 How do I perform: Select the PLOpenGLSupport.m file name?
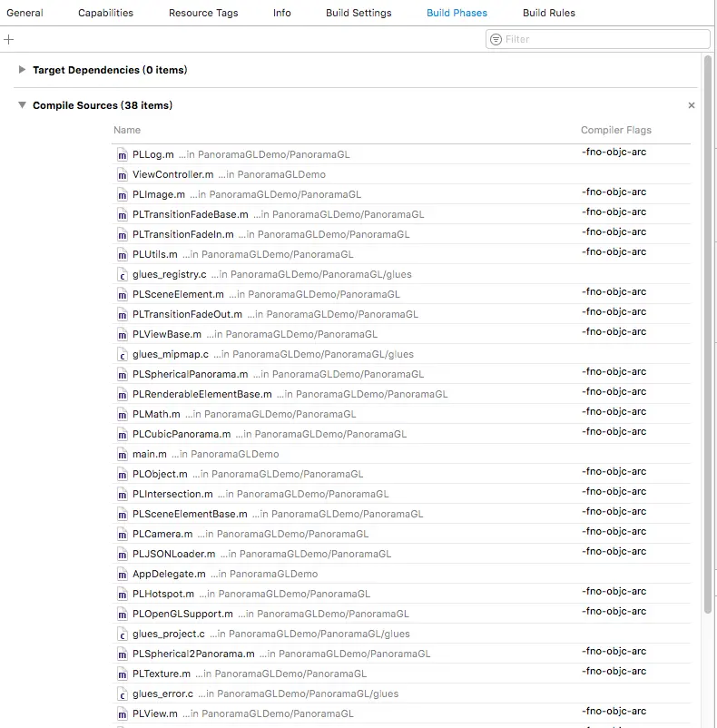(182, 614)
